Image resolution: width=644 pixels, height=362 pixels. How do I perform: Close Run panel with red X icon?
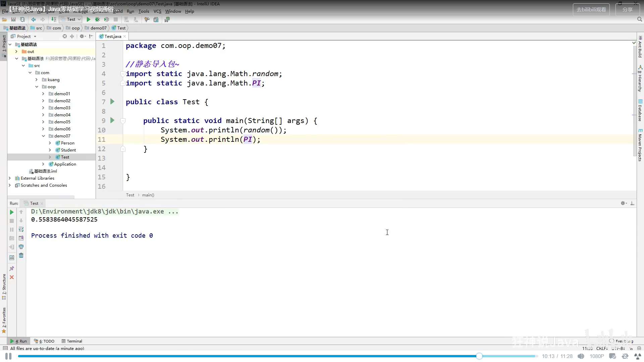tap(12, 277)
